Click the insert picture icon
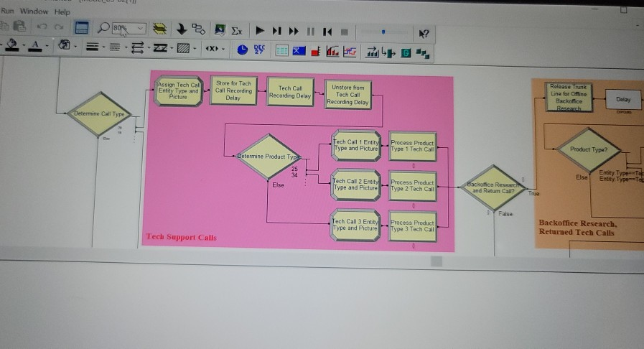Viewport: 644px width, 349px height. 220,30
